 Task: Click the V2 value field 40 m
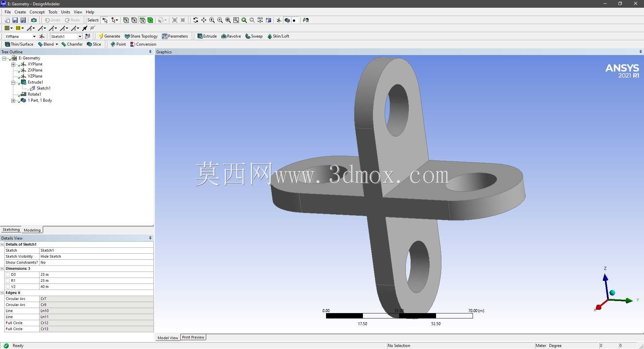tap(96, 287)
